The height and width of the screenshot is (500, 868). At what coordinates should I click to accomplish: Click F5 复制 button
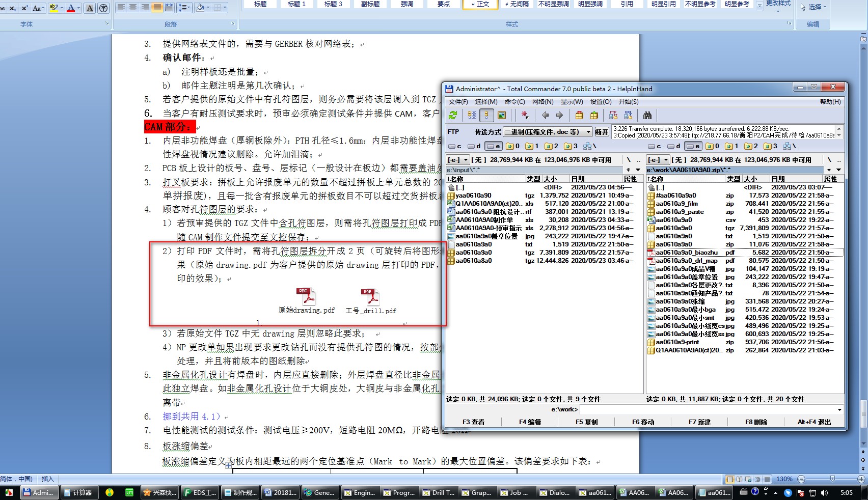(586, 422)
